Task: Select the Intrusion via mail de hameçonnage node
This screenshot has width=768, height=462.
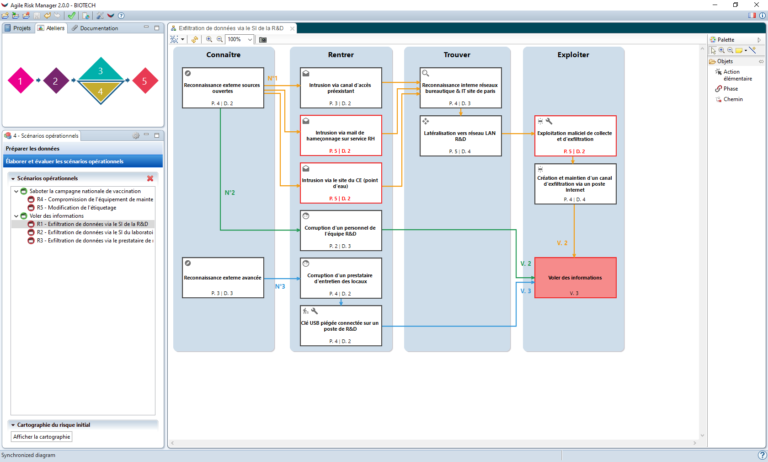Action: pos(340,135)
